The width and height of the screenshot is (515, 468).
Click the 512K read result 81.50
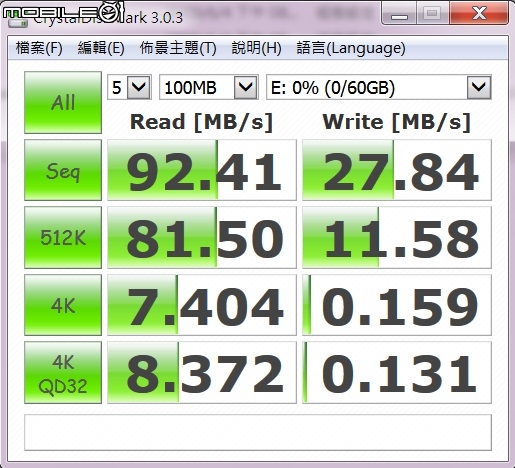pos(202,237)
